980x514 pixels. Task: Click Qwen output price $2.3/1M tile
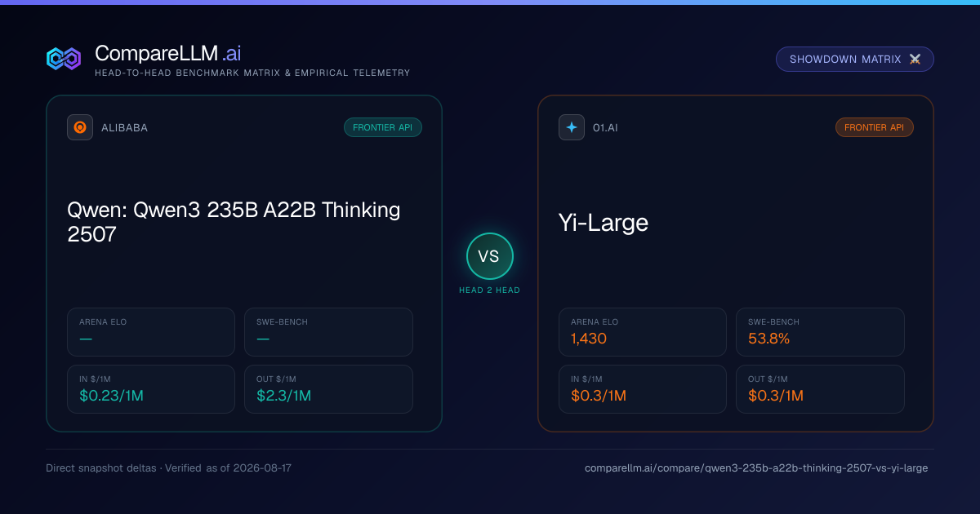click(x=328, y=389)
